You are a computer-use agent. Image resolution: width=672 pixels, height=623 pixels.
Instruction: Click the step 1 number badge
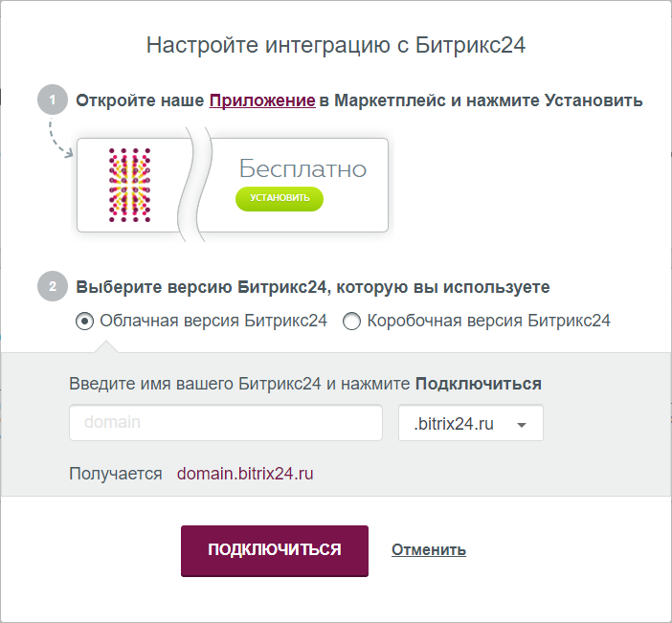52,100
